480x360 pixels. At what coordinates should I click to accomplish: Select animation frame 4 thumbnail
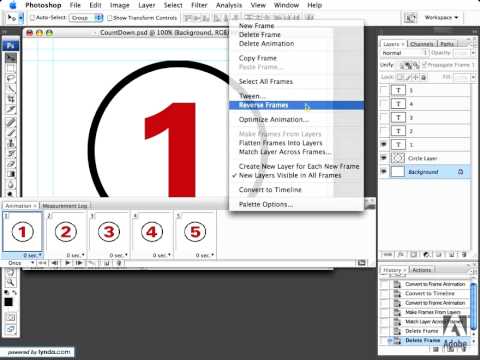point(152,232)
